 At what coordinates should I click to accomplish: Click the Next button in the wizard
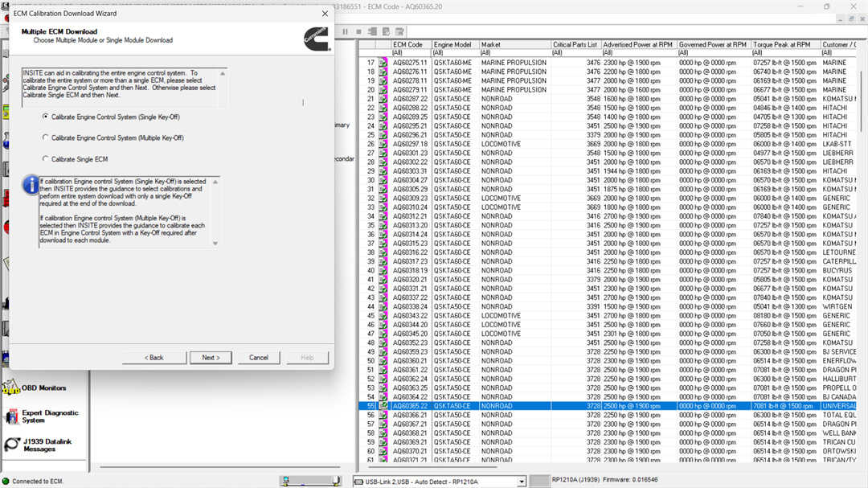pos(211,358)
